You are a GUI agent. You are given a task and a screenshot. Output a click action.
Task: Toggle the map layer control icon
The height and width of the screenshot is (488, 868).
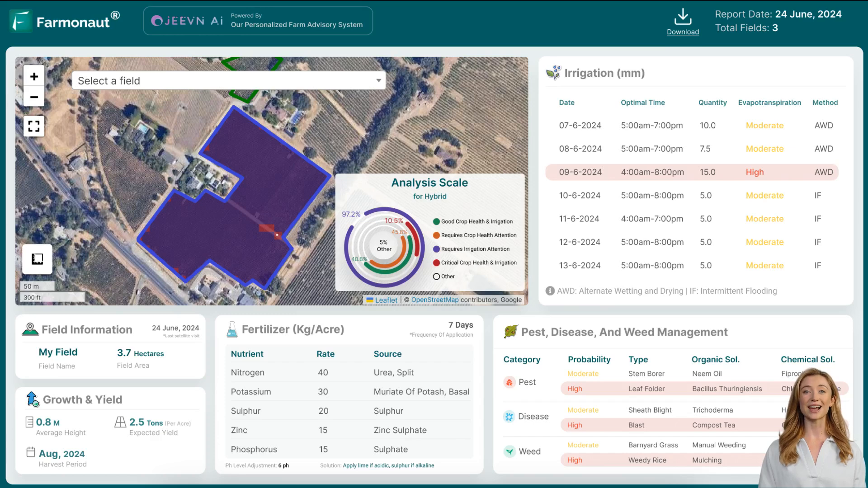(x=37, y=258)
